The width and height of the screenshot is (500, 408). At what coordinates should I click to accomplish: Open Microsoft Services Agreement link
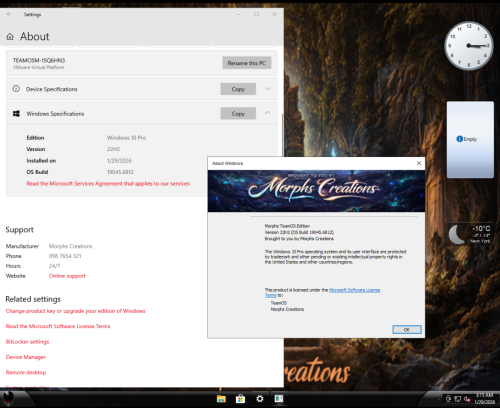pyautogui.click(x=108, y=183)
